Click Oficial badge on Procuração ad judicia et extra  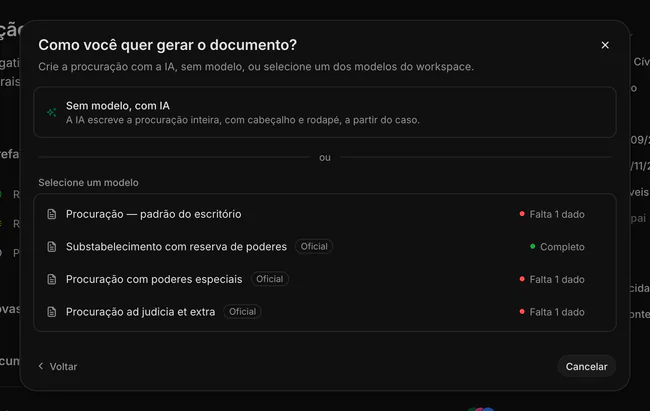click(243, 311)
